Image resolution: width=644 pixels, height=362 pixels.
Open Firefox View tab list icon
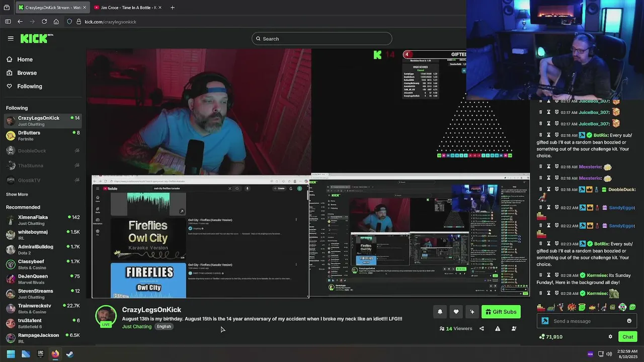pyautogui.click(x=7, y=8)
